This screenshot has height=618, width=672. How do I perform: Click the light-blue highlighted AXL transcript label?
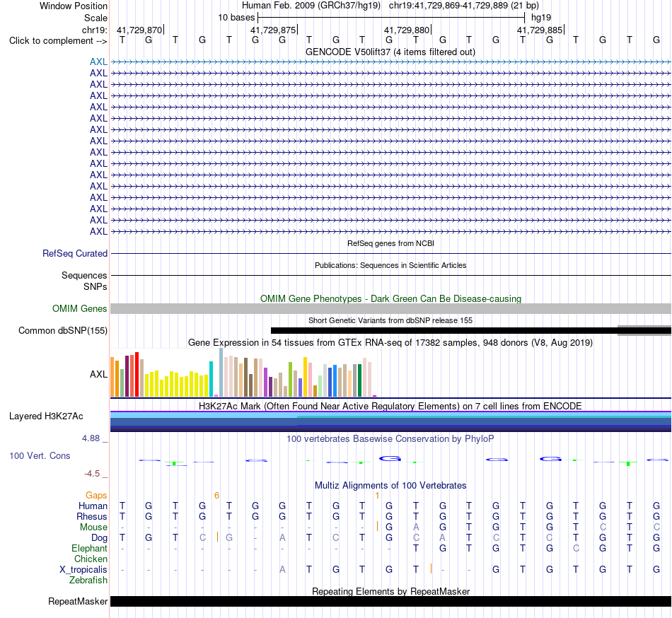pyautogui.click(x=98, y=62)
